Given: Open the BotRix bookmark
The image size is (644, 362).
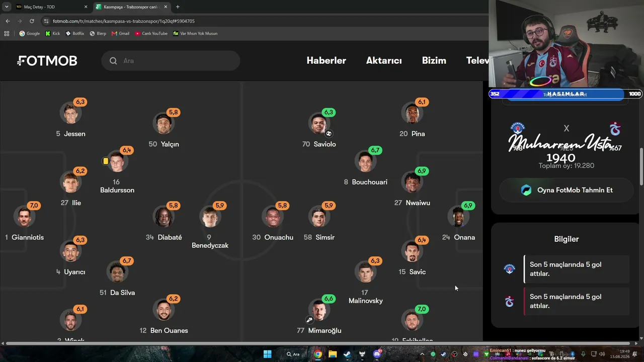Looking at the screenshot, I should [75, 34].
